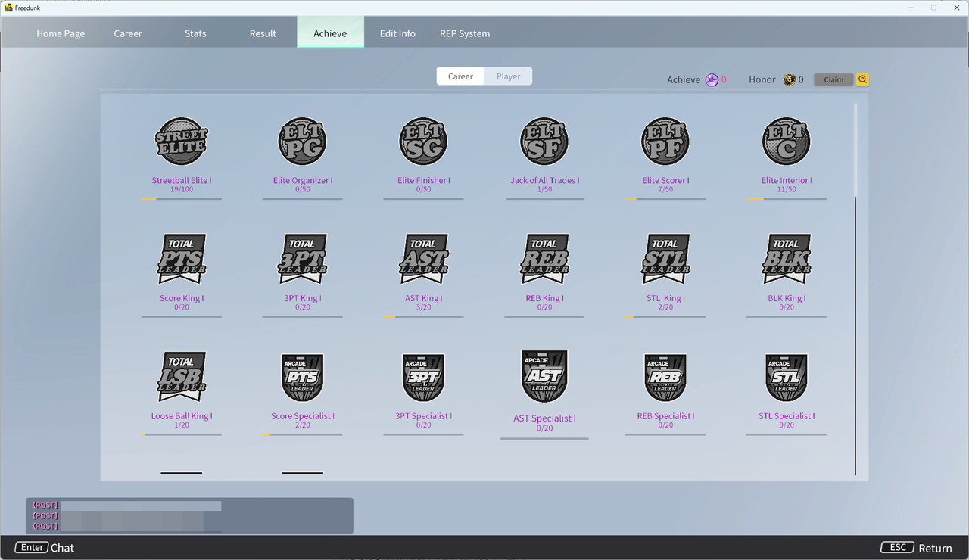969x560 pixels.
Task: Click the Streetball Elite I progress bar
Action: pyautogui.click(x=182, y=199)
